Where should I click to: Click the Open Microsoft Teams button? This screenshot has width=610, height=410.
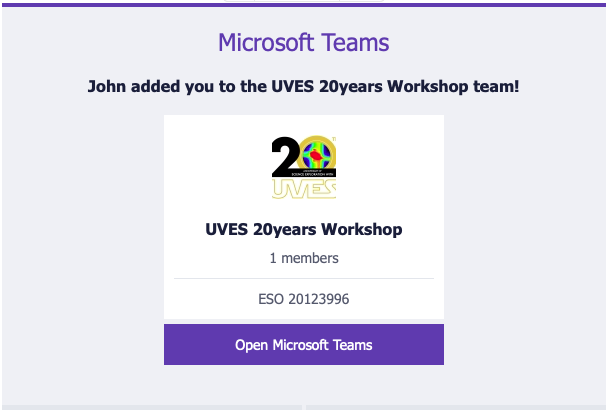tap(303, 344)
